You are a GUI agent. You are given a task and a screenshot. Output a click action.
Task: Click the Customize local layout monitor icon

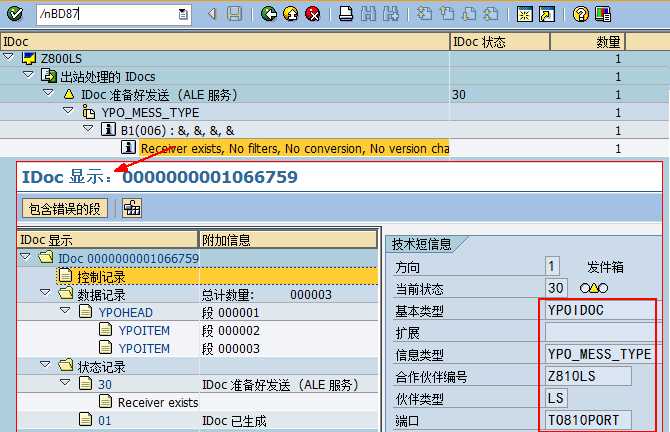click(x=603, y=14)
